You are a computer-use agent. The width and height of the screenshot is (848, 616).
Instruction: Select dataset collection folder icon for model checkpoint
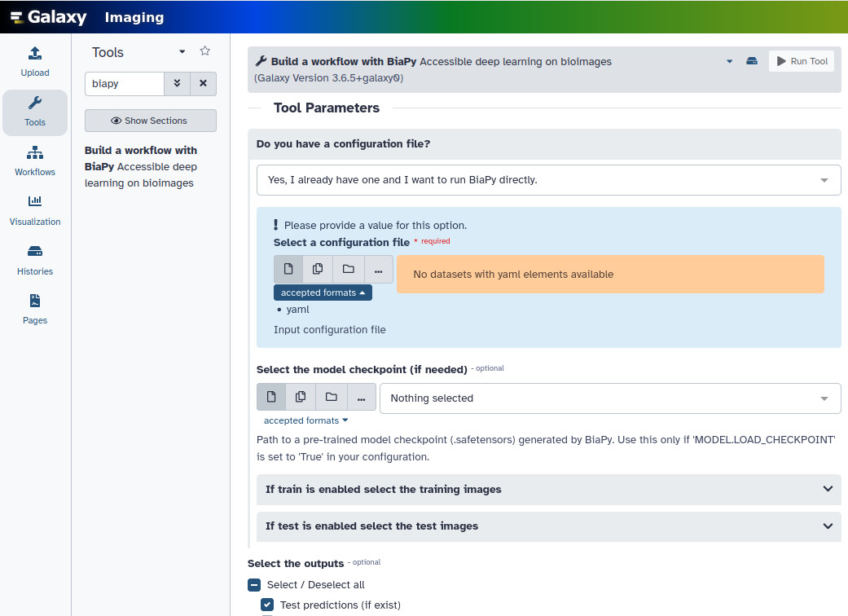click(331, 397)
